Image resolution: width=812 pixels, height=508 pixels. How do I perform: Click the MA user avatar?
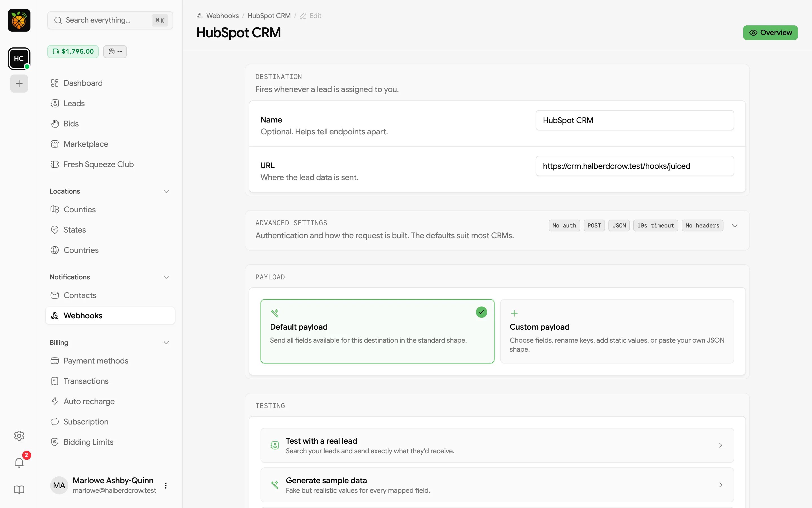[x=59, y=485]
